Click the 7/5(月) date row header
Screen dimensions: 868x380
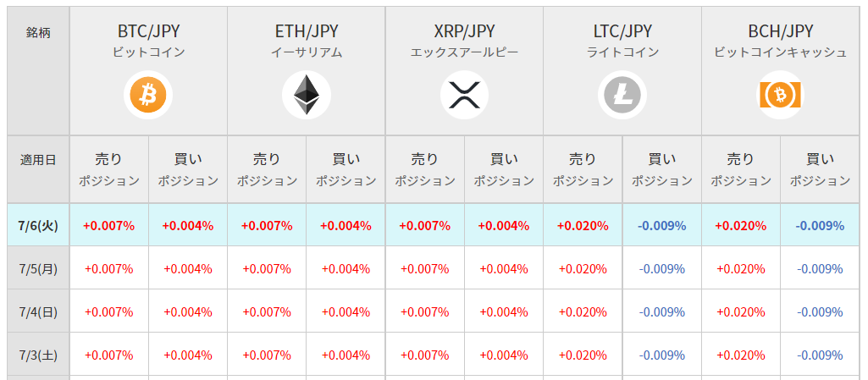[x=38, y=268]
